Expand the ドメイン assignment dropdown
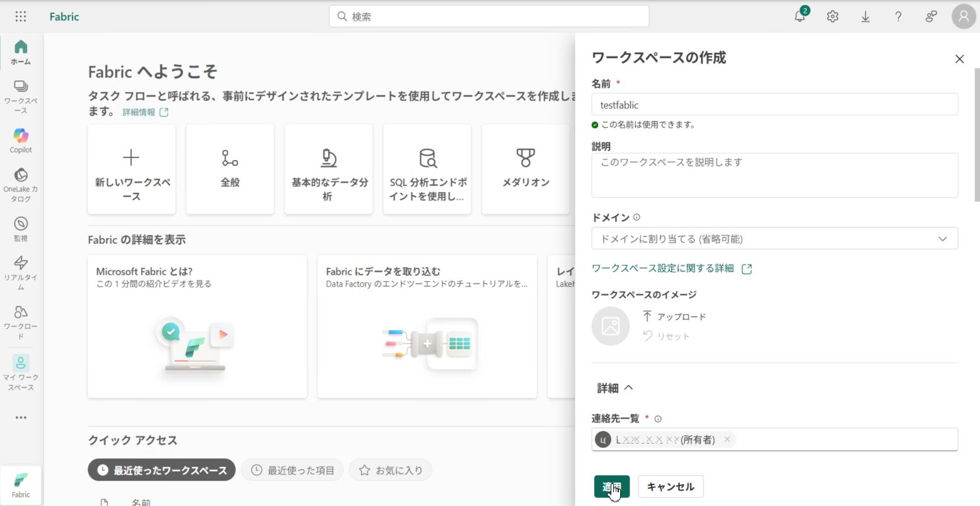The width and height of the screenshot is (980, 506). point(774,239)
